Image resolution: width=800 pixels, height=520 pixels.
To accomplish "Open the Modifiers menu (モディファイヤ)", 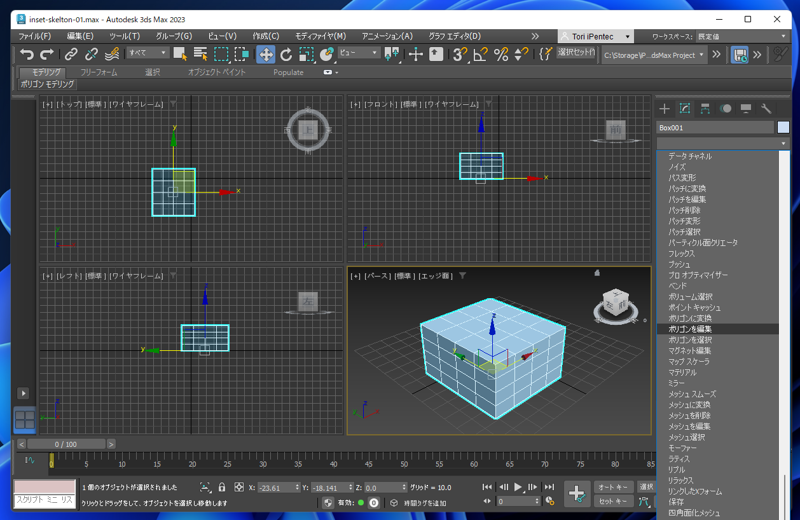I will [320, 36].
